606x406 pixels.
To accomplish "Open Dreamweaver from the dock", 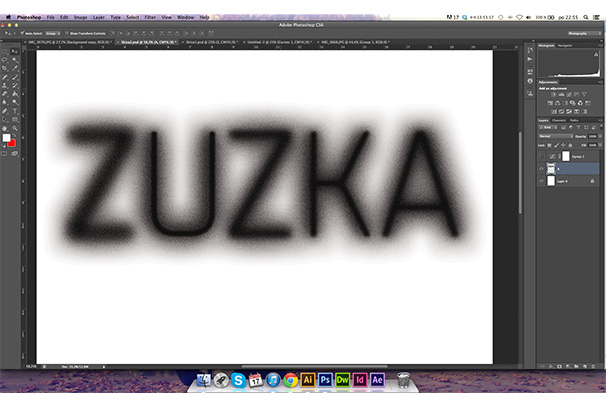I will (x=343, y=380).
